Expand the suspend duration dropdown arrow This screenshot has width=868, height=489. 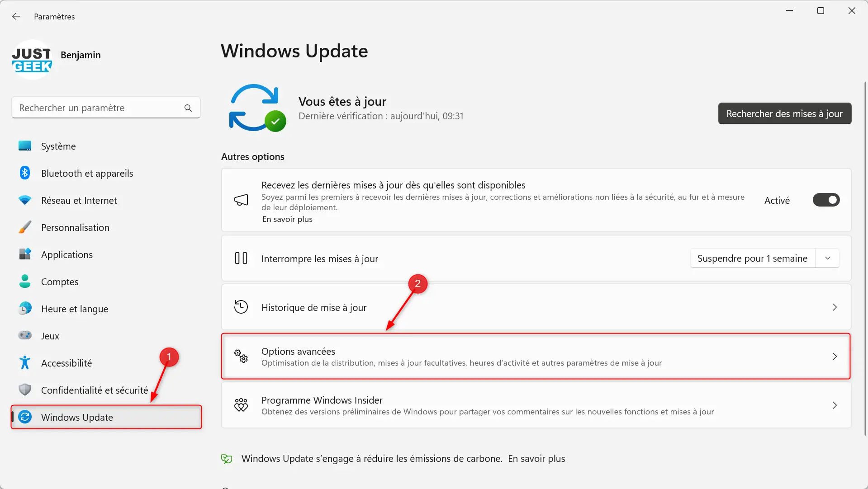pyautogui.click(x=828, y=258)
